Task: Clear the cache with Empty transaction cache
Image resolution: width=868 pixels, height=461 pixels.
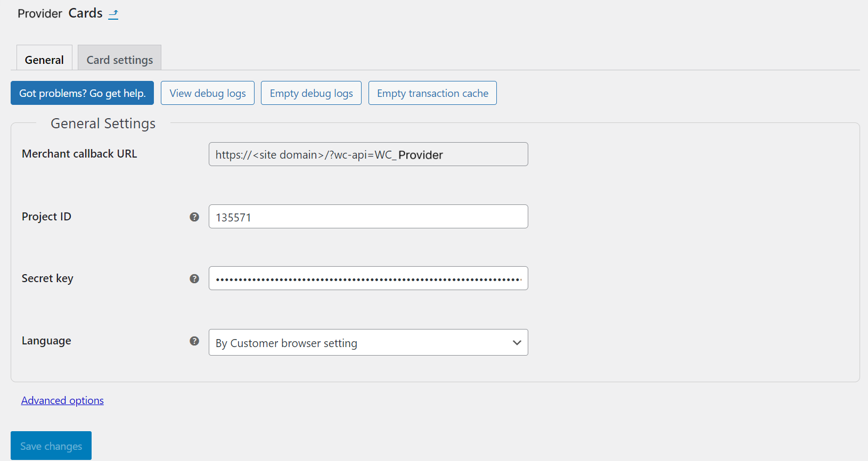Action: [432, 93]
